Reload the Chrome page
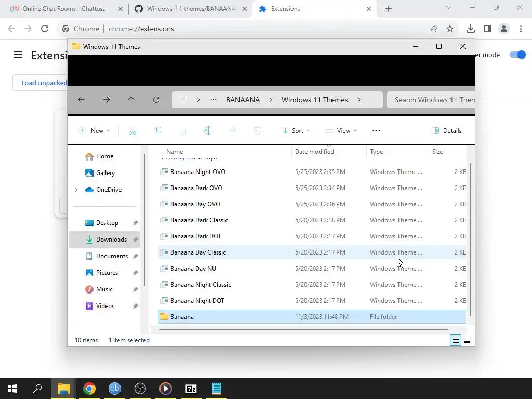The height and width of the screenshot is (399, 532). [x=45, y=29]
